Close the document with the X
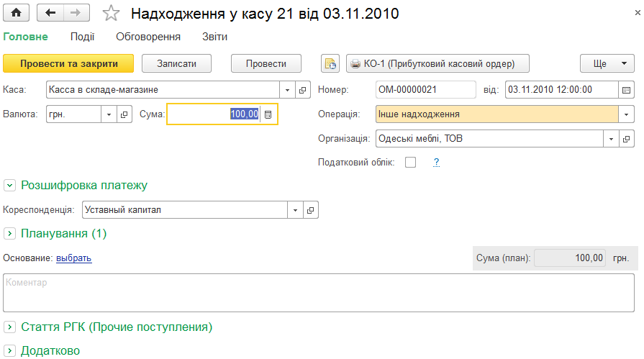This screenshot has height=359, width=644. (x=638, y=13)
